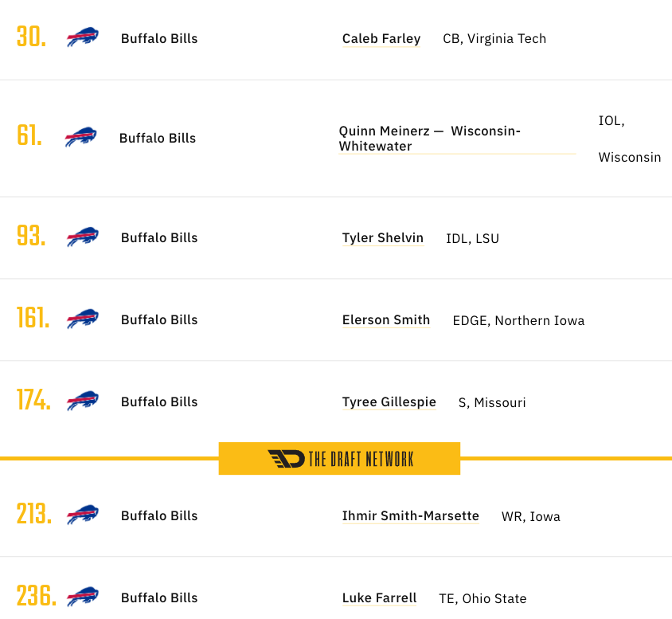The image size is (672, 619).
Task: Click the Bills logo beside pick 213
Action: point(83,515)
